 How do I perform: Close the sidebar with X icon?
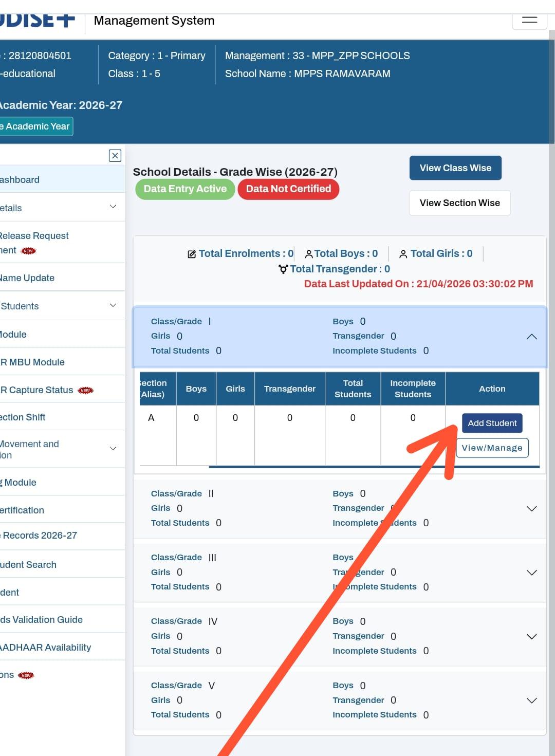pyautogui.click(x=115, y=156)
